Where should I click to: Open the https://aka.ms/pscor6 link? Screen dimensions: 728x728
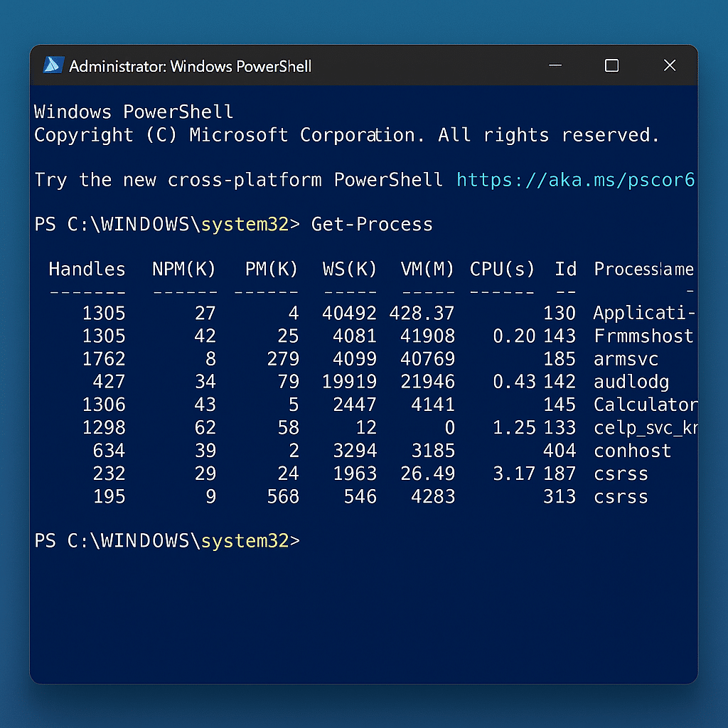click(575, 180)
